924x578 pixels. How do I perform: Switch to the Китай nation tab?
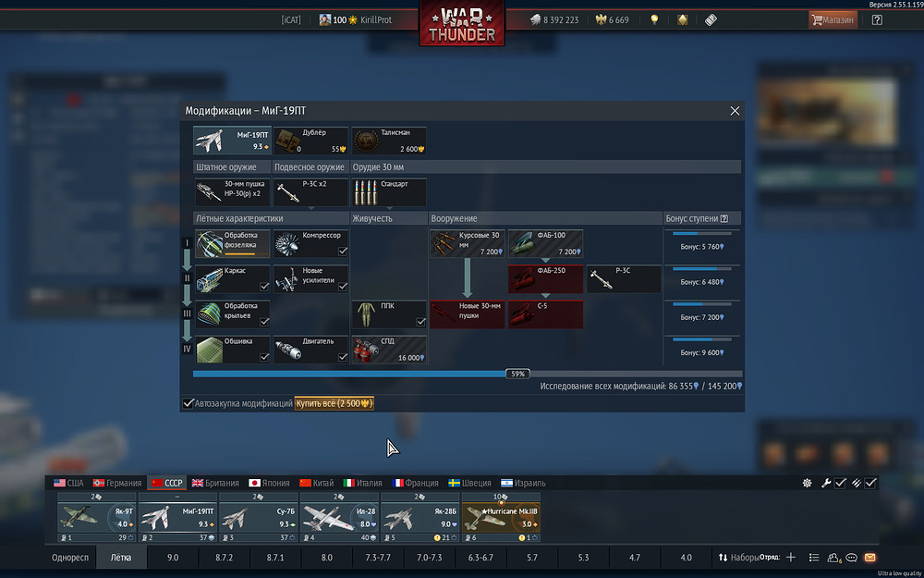coord(316,483)
